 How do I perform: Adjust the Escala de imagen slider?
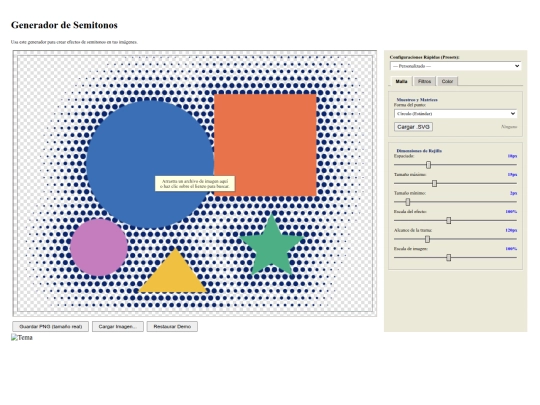pyautogui.click(x=455, y=258)
